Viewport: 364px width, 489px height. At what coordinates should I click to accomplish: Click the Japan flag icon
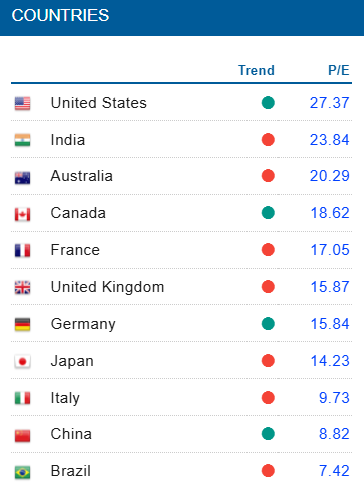[x=22, y=361]
